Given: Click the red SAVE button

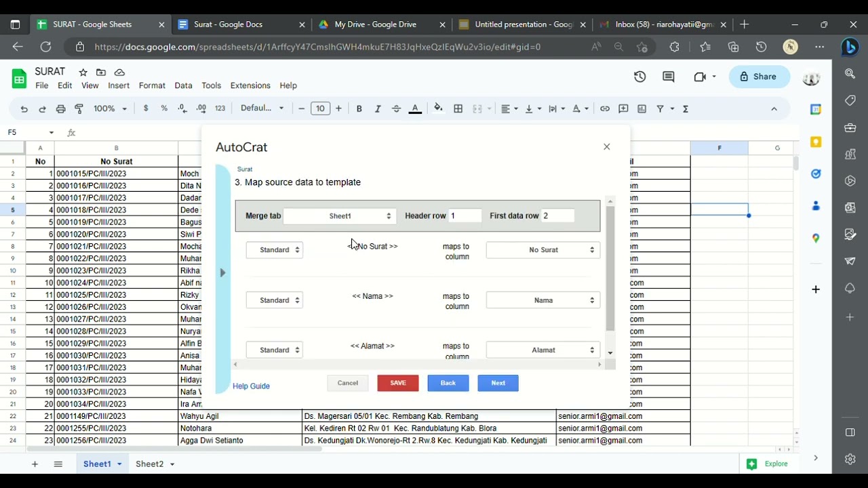Looking at the screenshot, I should (398, 383).
